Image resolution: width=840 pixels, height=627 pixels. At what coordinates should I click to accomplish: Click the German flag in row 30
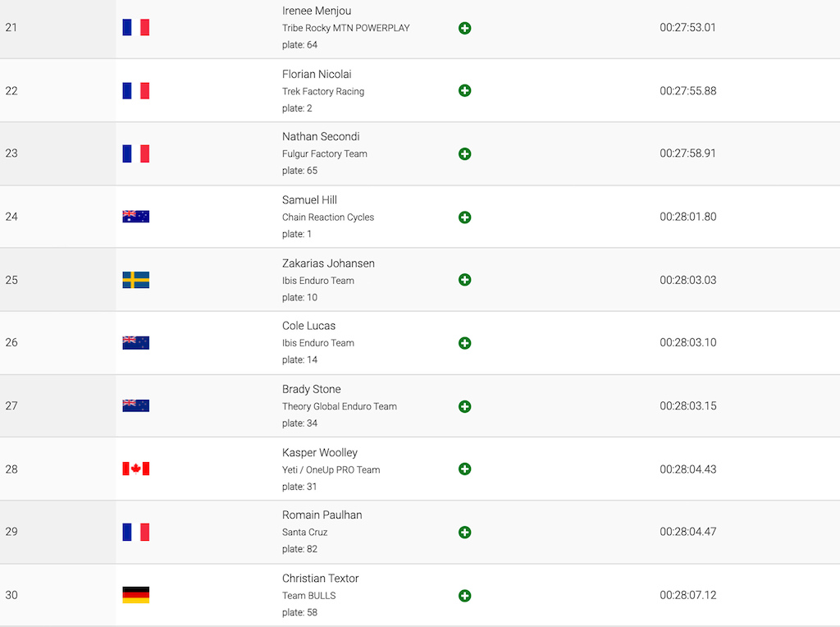(135, 595)
